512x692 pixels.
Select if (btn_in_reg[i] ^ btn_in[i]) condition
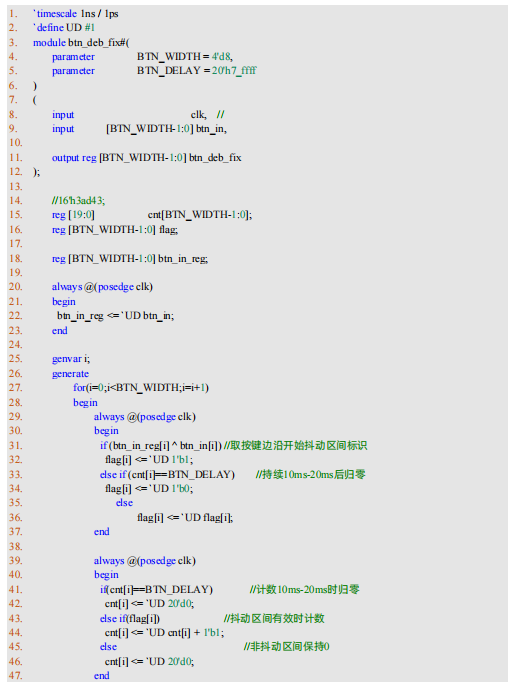click(x=161, y=446)
